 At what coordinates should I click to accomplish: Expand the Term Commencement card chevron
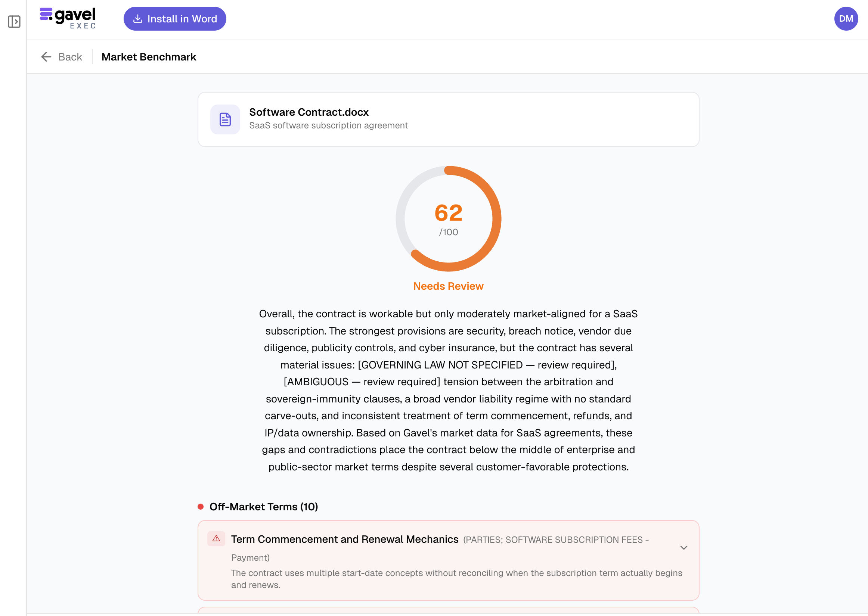click(683, 547)
